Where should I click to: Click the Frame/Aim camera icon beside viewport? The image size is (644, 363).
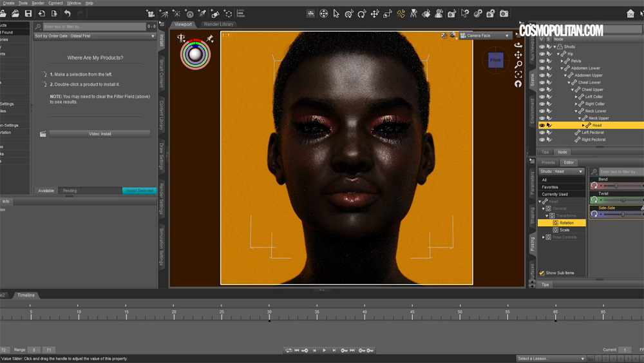[x=518, y=74]
